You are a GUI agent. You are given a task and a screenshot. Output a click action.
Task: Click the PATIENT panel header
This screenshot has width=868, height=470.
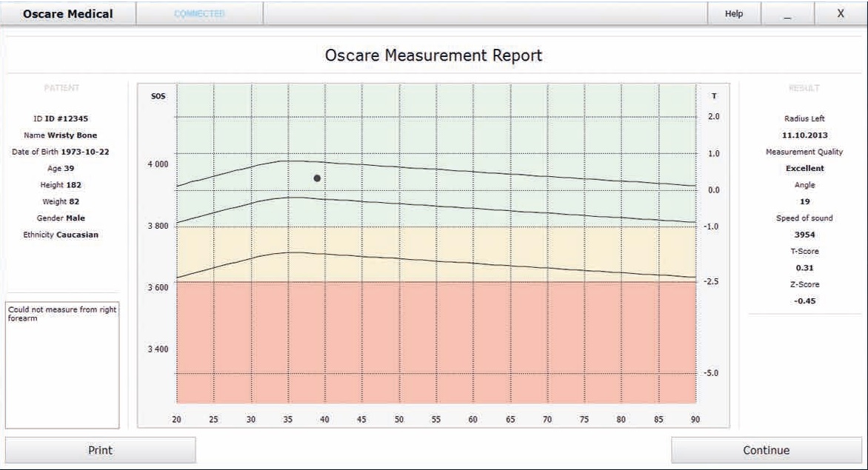tap(62, 87)
